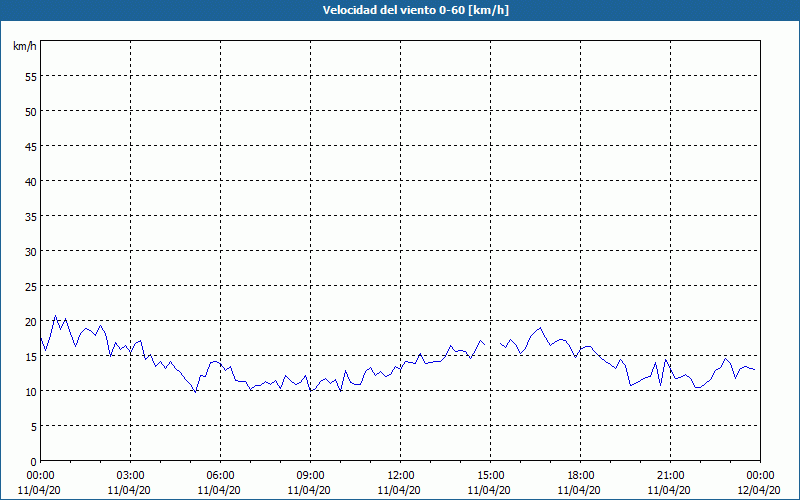The height and width of the screenshot is (500, 800).
Task: Select the "10" y-axis tick label
Action: point(30,392)
